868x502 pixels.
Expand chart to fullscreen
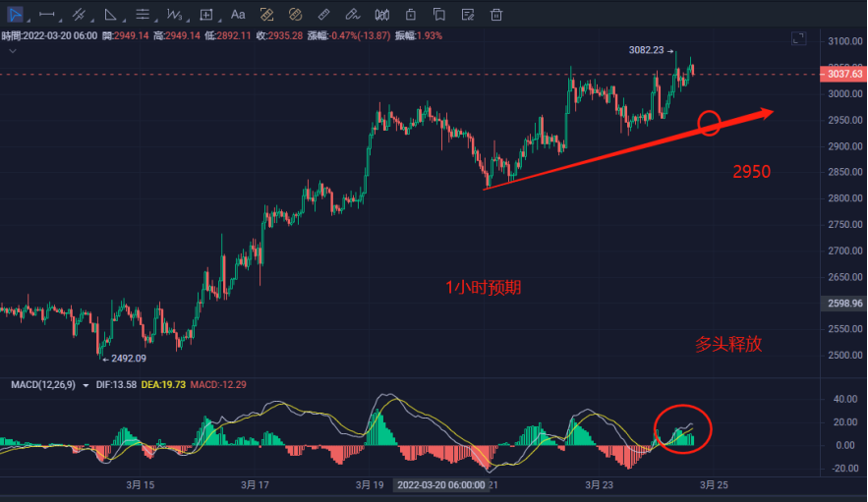coord(799,39)
